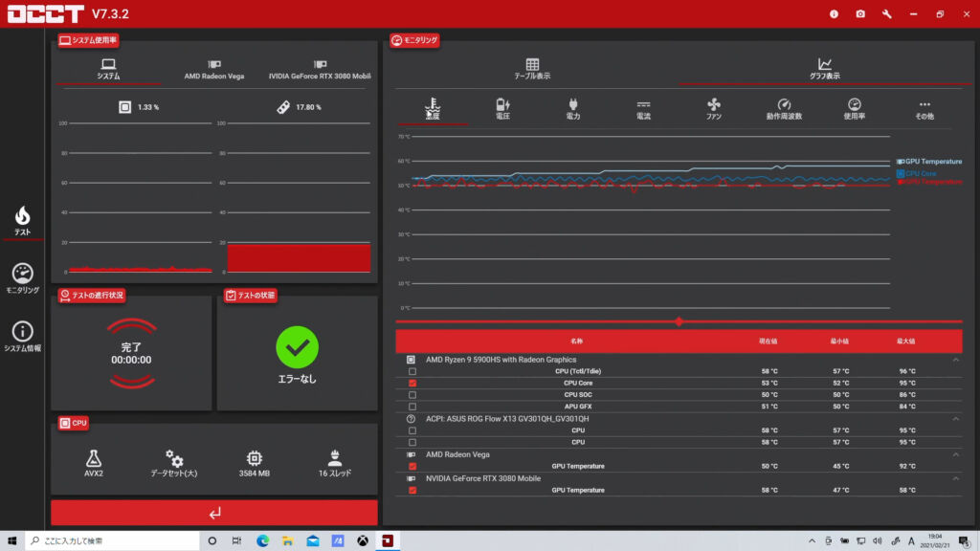Open settings via the wrench icon
The height and width of the screenshot is (551, 980).
(x=887, y=13)
